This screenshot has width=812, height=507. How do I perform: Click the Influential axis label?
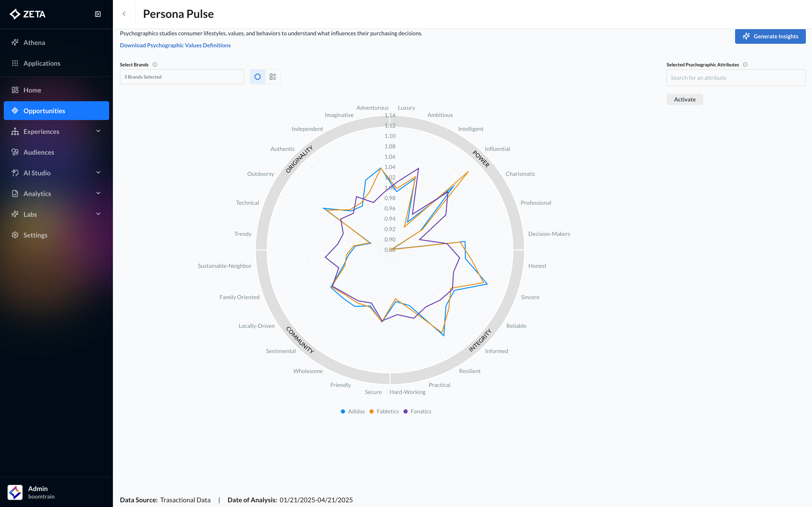(497, 149)
